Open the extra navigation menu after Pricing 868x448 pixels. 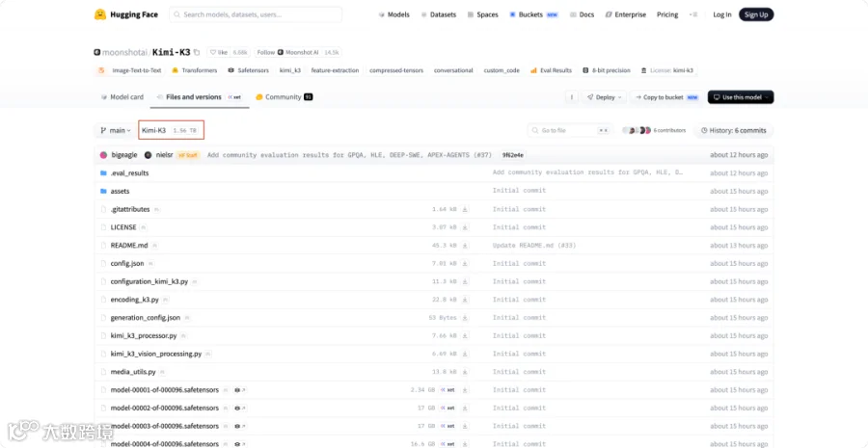693,15
